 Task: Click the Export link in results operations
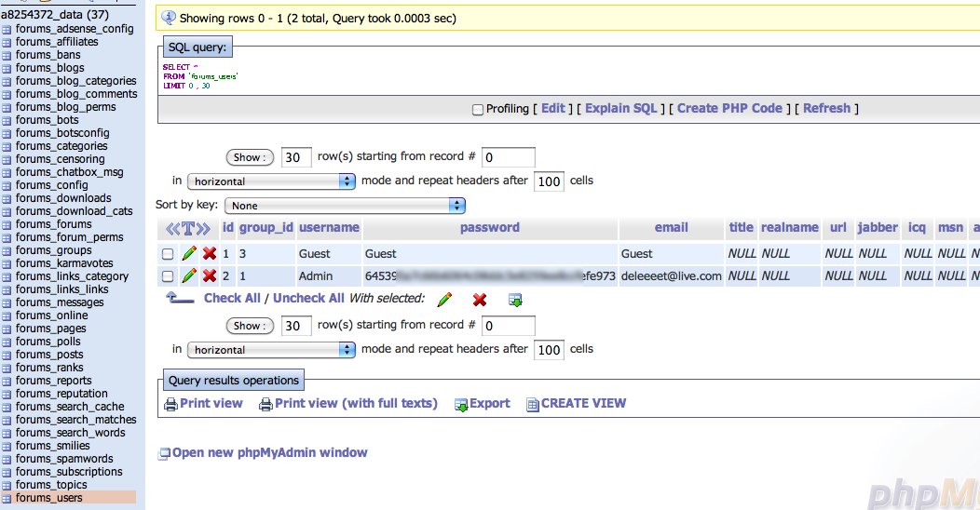click(490, 403)
